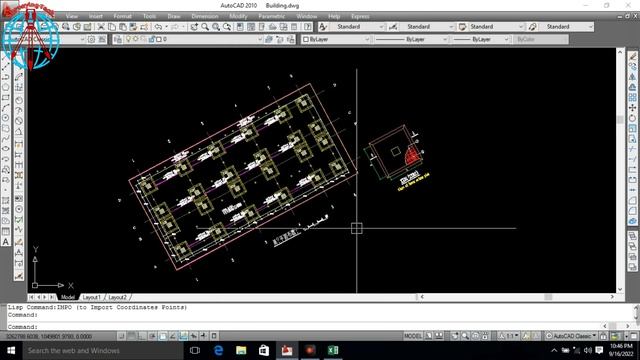Open the Parametric menu
The width and height of the screenshot is (640, 360).
coord(271,16)
